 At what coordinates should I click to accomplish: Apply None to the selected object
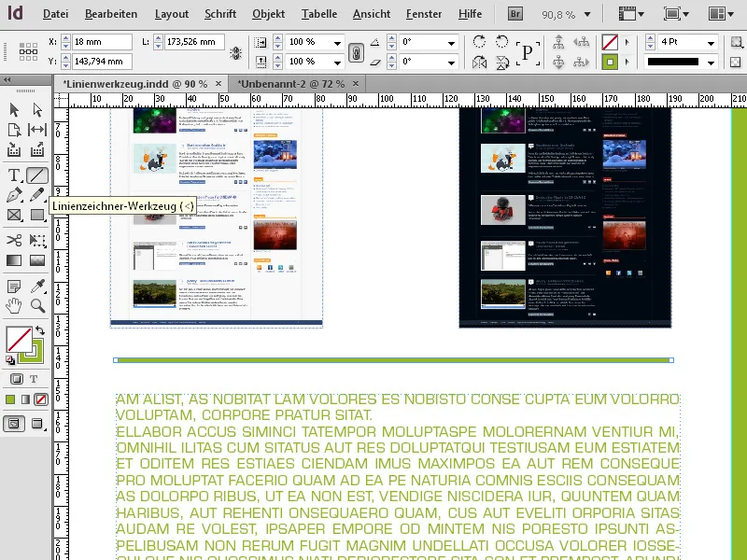41,399
